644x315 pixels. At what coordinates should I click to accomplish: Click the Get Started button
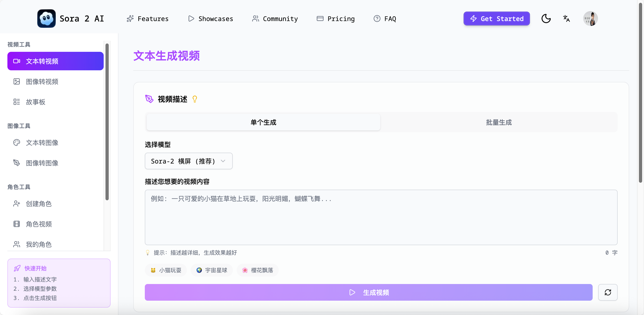coord(496,19)
